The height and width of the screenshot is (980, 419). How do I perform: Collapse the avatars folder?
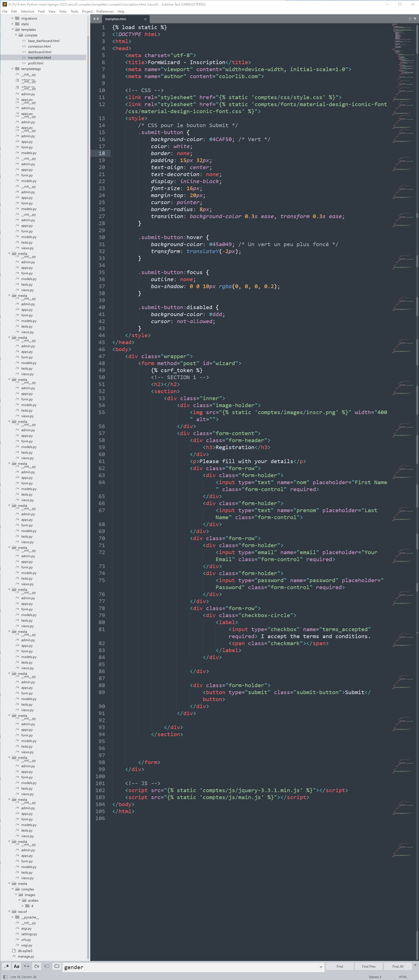(x=19, y=900)
